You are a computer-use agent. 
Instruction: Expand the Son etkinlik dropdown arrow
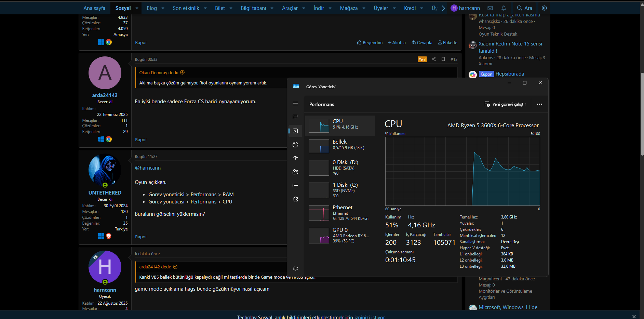tap(205, 8)
